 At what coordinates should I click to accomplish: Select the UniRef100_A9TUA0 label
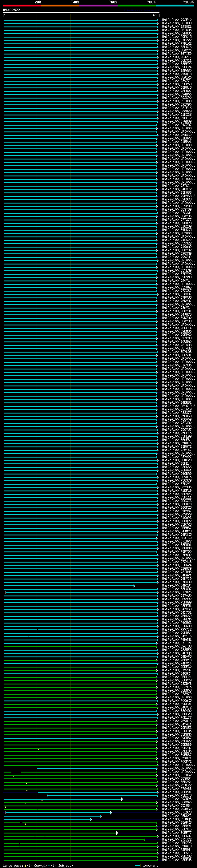pyautogui.click(x=176, y=101)
